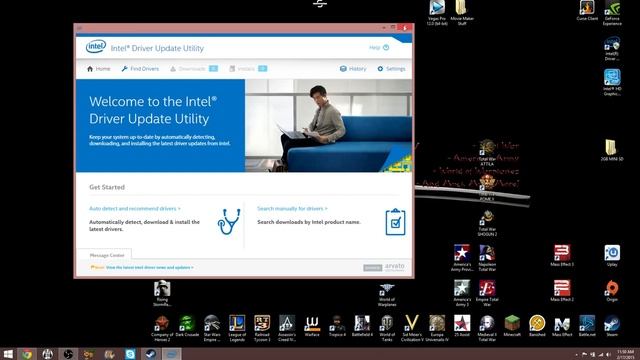Launch America's Army 3 shortcut
640x360 pixels.
coord(462,293)
